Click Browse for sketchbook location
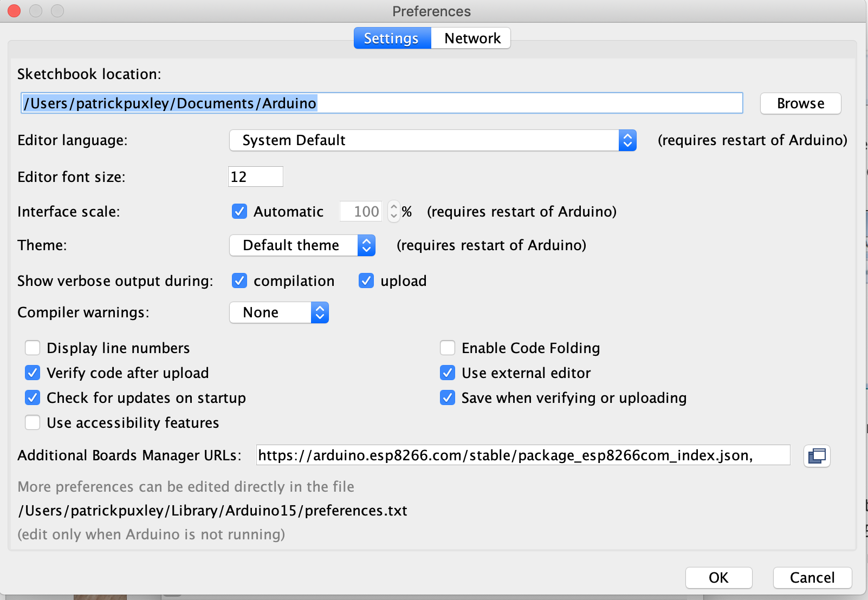The image size is (868, 600). coord(800,103)
